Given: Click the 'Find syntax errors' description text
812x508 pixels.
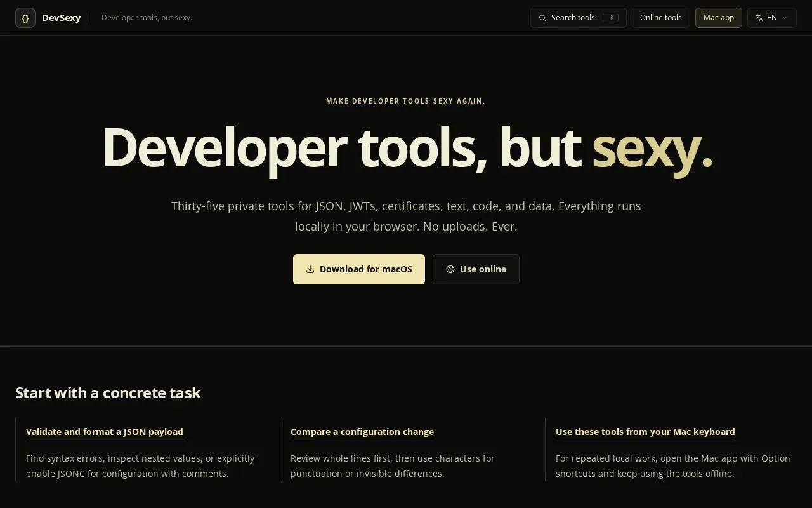Looking at the screenshot, I should tap(140, 466).
